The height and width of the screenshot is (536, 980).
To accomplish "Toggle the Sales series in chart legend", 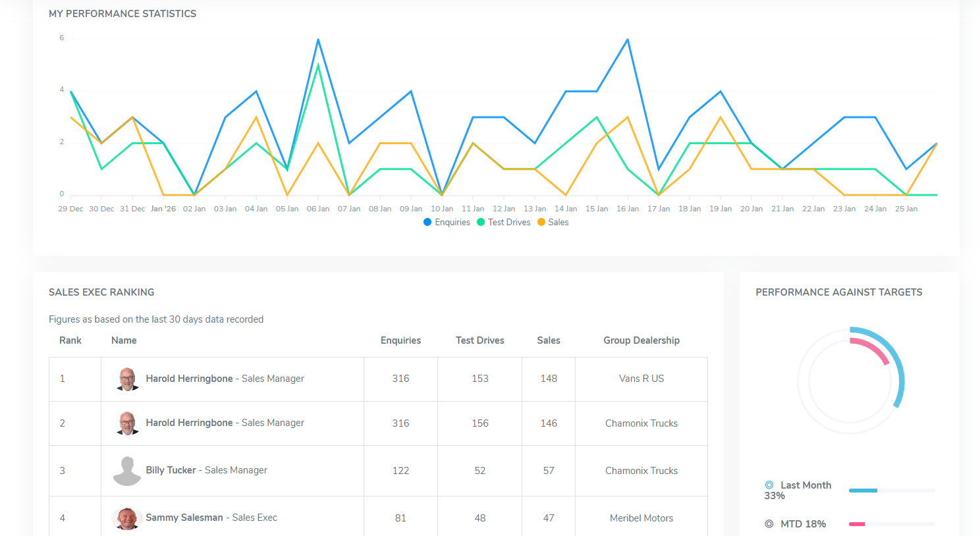I will tap(553, 223).
